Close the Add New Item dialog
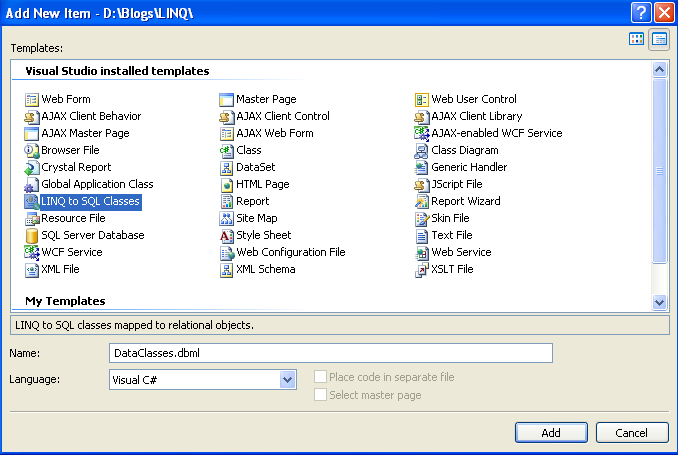 (664, 12)
